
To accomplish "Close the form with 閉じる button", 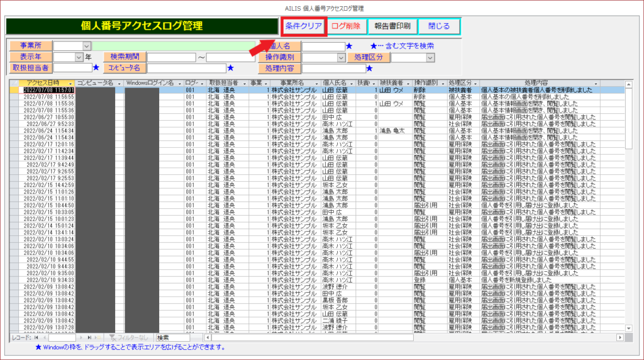I will [x=438, y=26].
